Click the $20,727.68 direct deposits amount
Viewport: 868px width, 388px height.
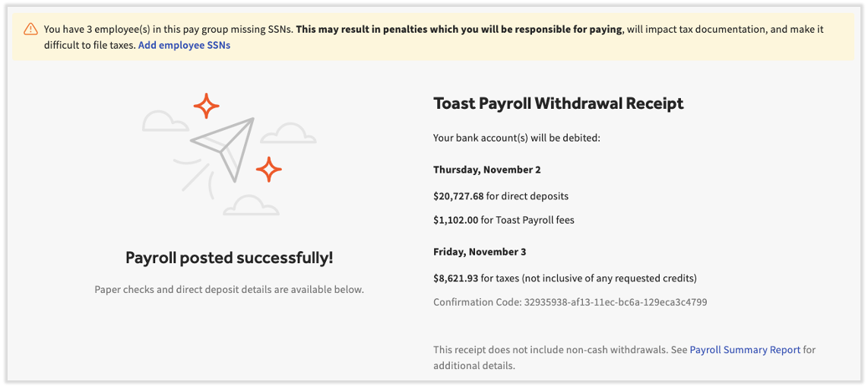(458, 196)
